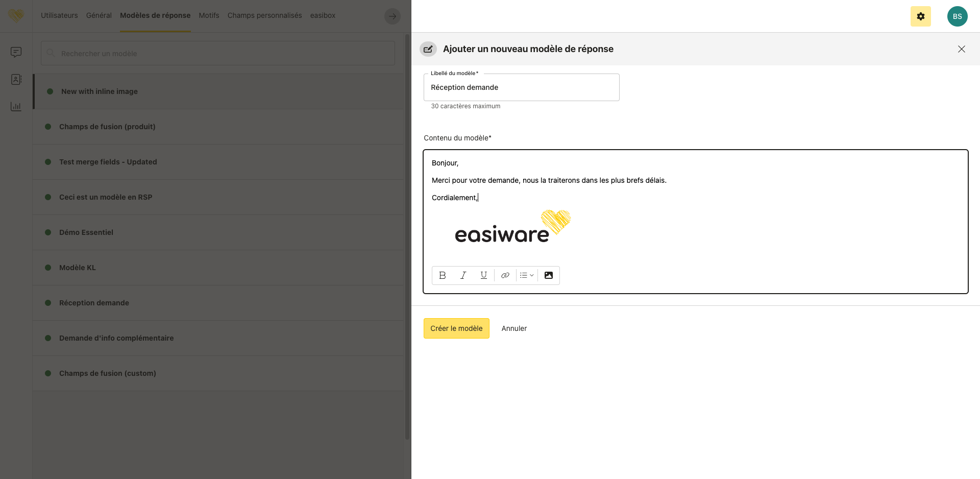Viewport: 980px width, 479px height.
Task: Expand the list style dropdown
Action: point(527,275)
